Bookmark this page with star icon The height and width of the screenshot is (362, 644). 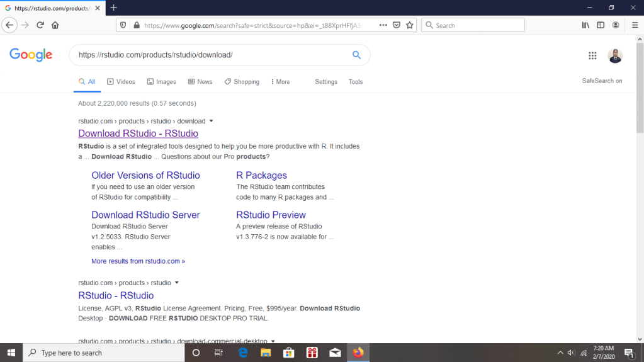point(410,25)
